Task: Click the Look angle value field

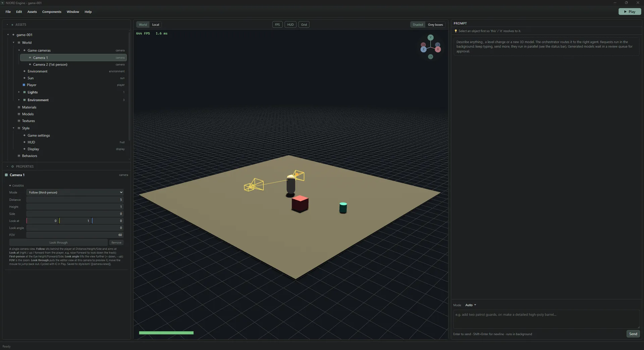Action: [x=75, y=228]
